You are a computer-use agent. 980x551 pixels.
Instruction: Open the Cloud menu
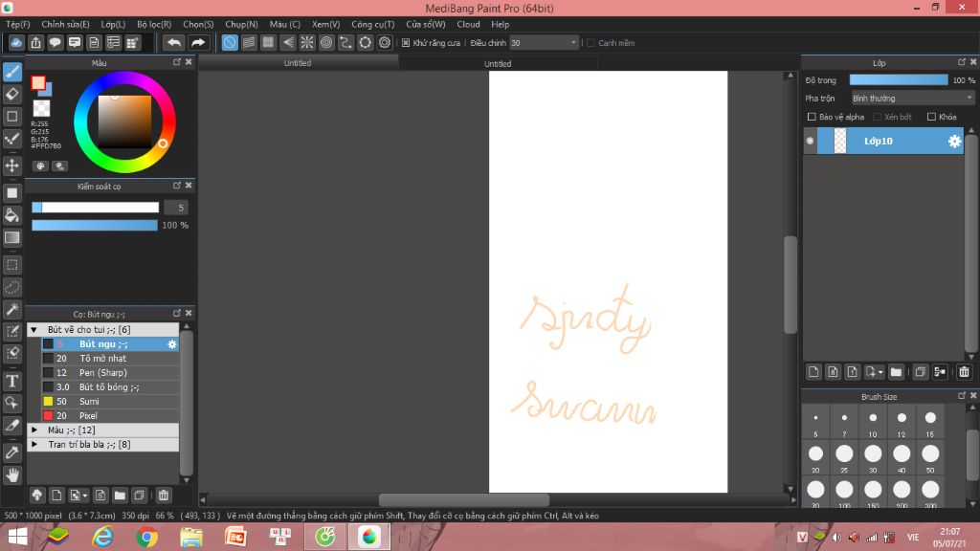[468, 24]
